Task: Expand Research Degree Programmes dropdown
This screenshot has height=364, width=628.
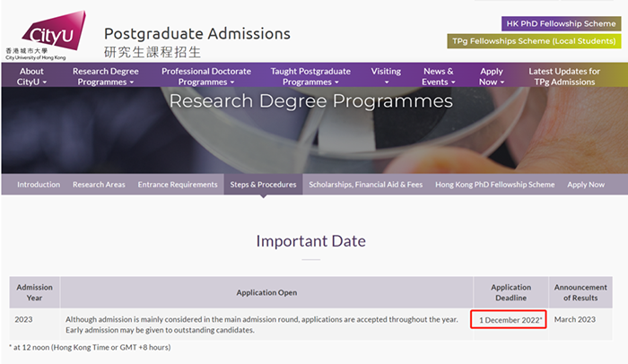Action: 106,77
